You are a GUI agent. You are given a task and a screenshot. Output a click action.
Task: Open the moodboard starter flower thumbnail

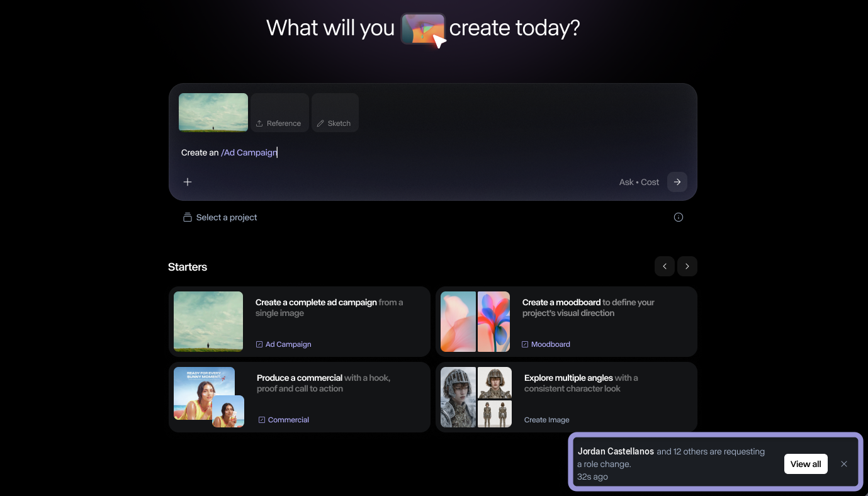click(x=475, y=322)
